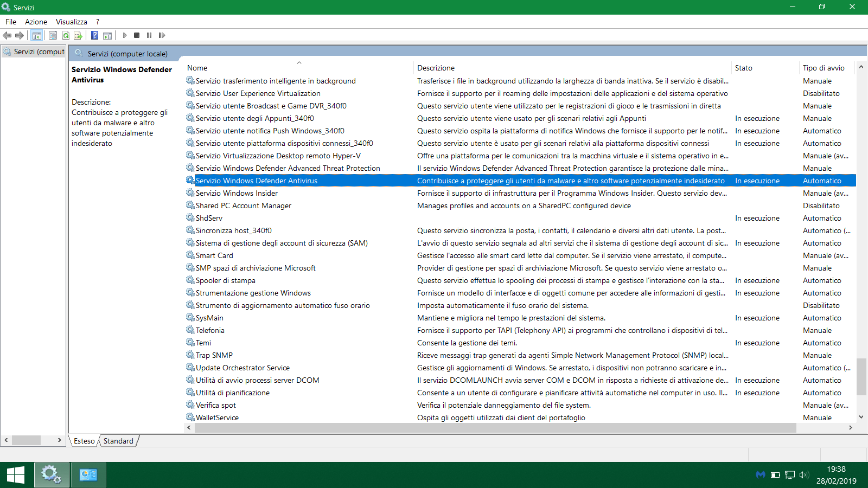This screenshot has width=868, height=488.
Task: Click left arrow of tree pane scrollbar
Action: 6,440
